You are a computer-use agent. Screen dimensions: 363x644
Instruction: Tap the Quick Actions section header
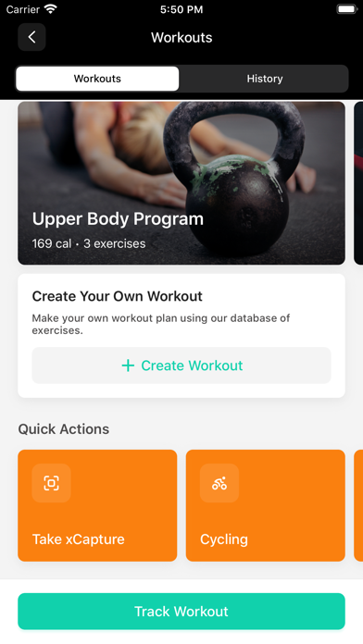(64, 428)
